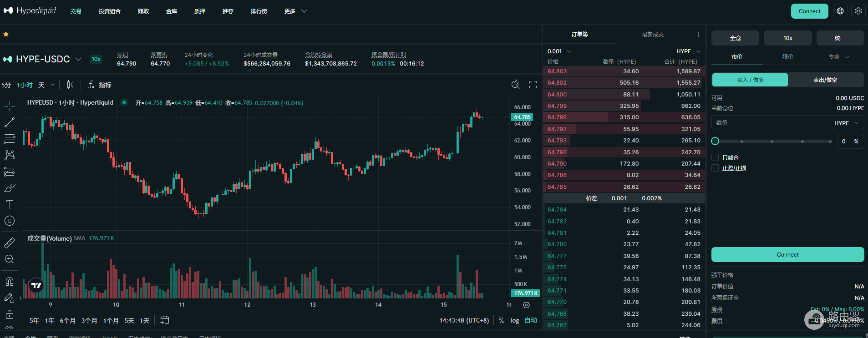Open the Fibonacci retracement tool
Image resolution: width=868 pixels, height=338 pixels.
click(x=10, y=138)
